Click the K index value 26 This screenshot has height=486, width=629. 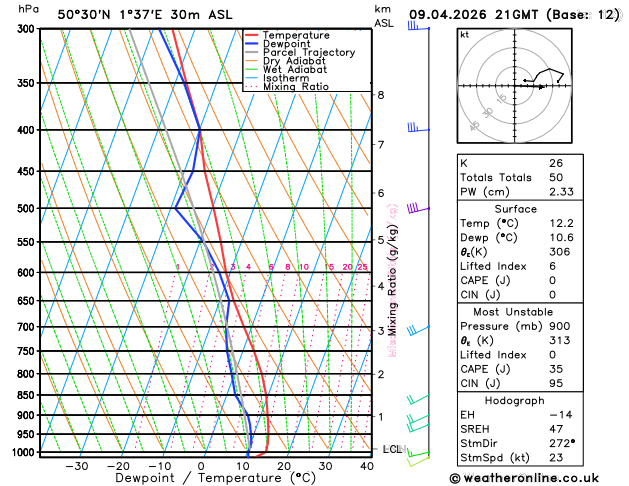556,163
